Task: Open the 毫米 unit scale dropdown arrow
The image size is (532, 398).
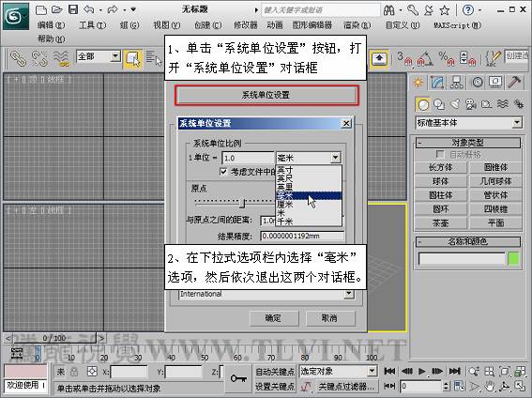Action: coord(335,158)
